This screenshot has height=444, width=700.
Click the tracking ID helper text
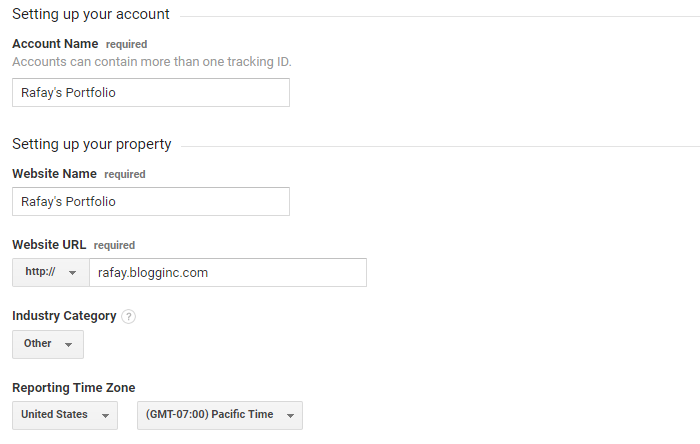152,62
